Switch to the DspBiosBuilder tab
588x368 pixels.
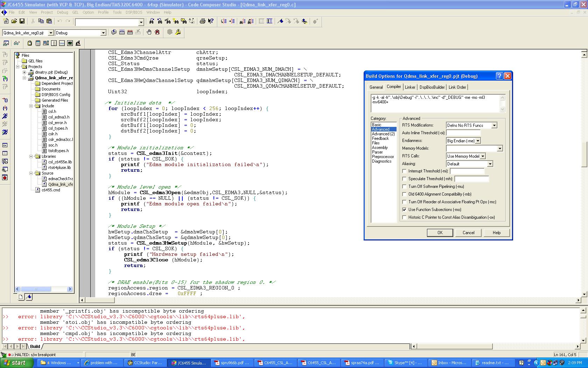point(432,87)
